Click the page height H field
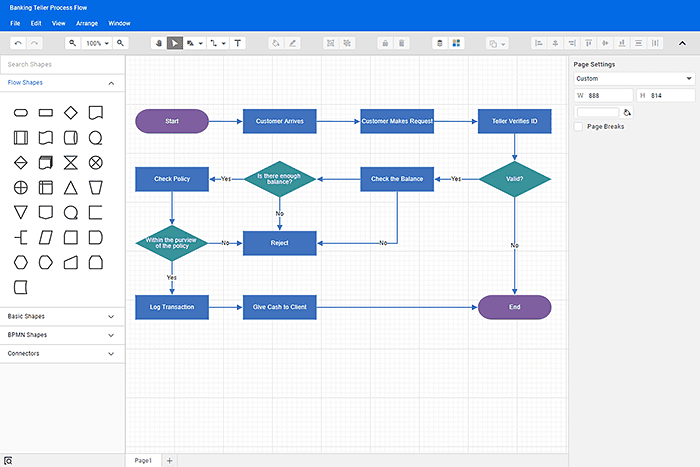Screen dimensions: 700x467 click(x=666, y=96)
